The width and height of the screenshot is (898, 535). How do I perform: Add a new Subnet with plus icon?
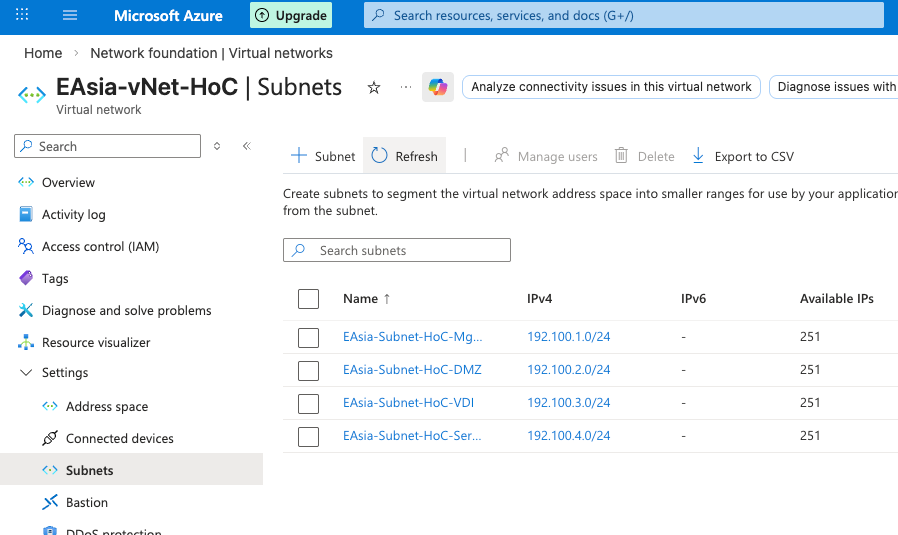298,156
